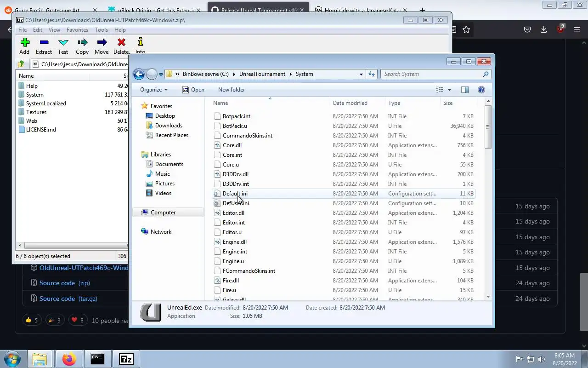The height and width of the screenshot is (368, 588).
Task: Open 7-Zip File menu
Action: 22,30
